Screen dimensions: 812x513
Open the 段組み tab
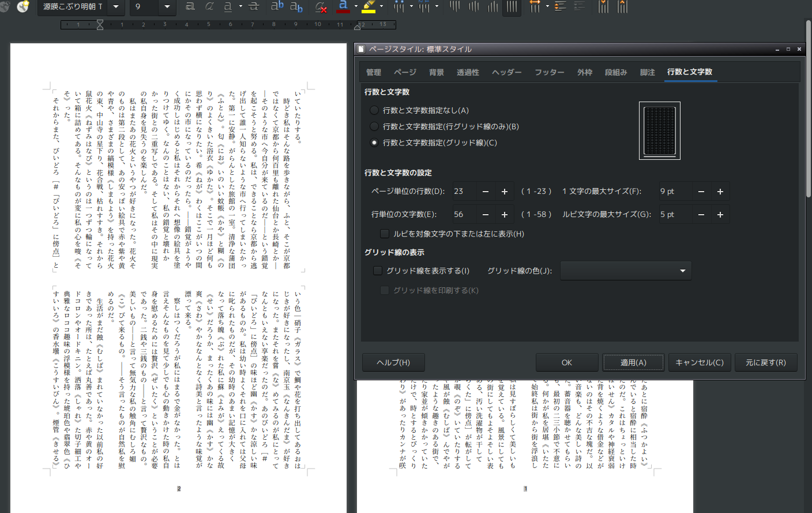[616, 72]
